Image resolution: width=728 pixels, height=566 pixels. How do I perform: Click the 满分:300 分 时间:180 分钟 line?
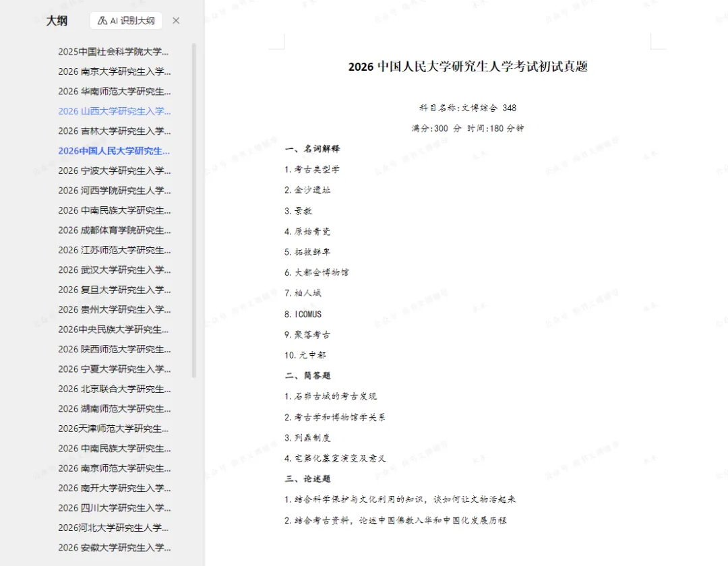pyautogui.click(x=468, y=129)
